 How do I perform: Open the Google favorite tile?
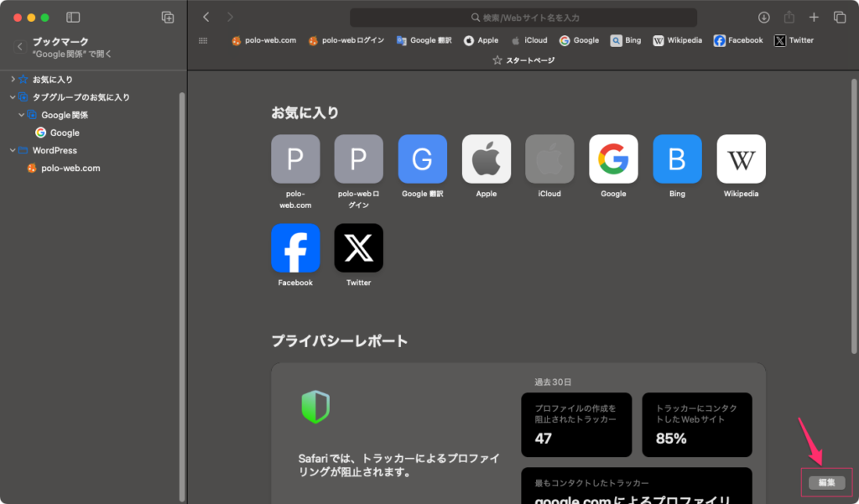coord(613,158)
